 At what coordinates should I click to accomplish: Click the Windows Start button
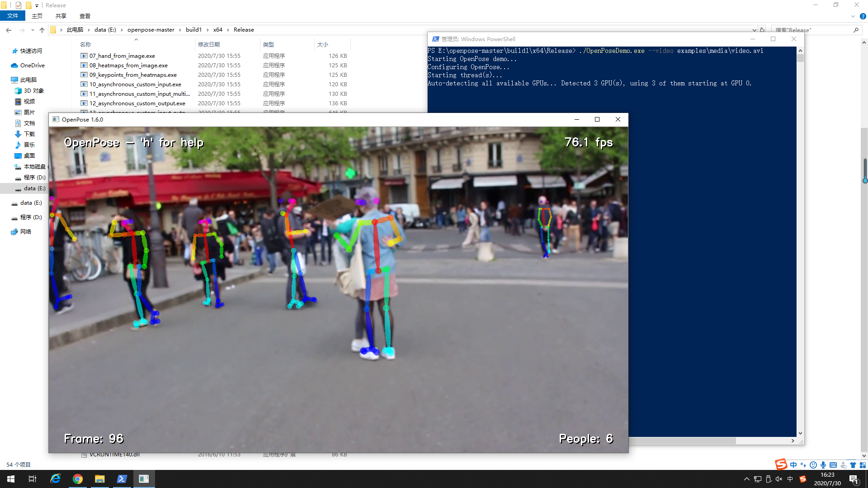[10, 479]
